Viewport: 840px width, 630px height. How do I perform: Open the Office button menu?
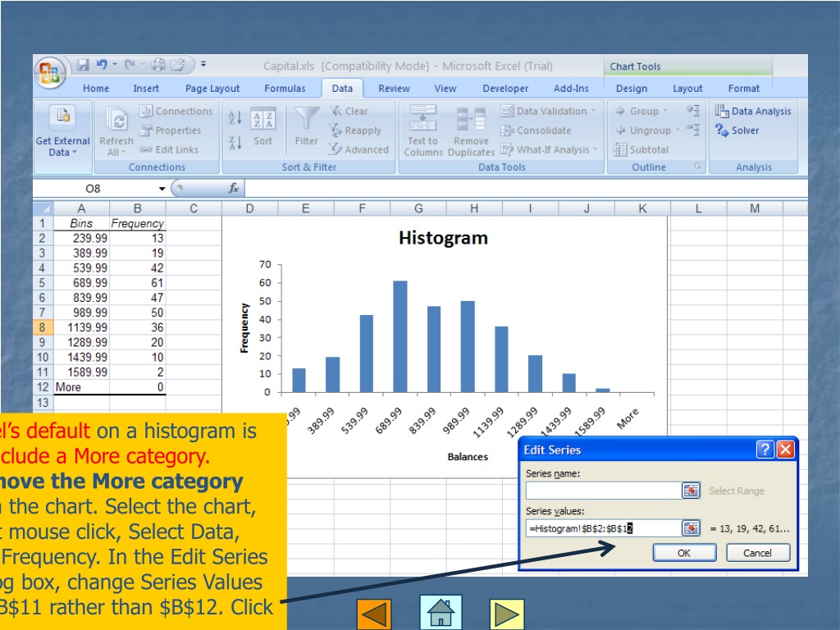pyautogui.click(x=50, y=72)
